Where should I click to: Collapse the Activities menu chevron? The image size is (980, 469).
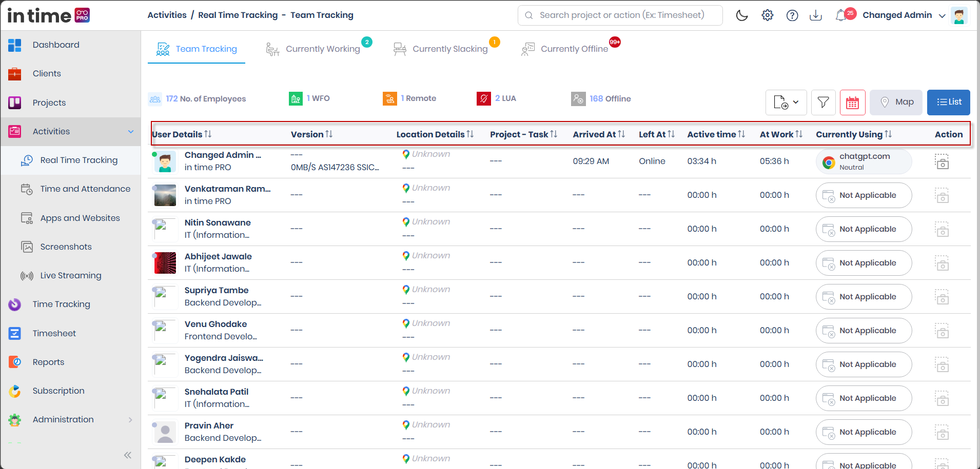tap(131, 132)
